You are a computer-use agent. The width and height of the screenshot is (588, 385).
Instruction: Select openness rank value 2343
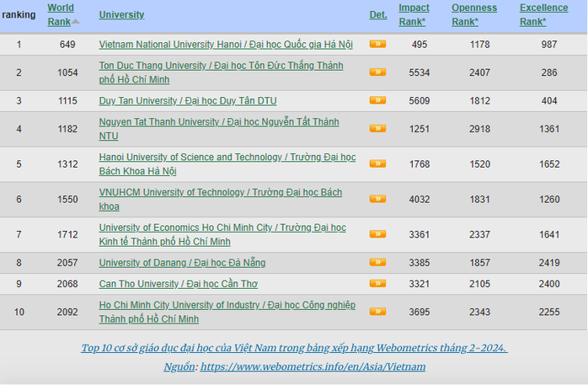click(479, 312)
